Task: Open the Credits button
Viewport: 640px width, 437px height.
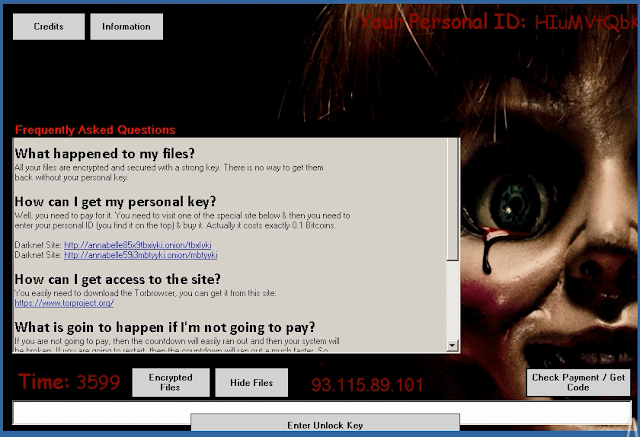Action: (49, 27)
